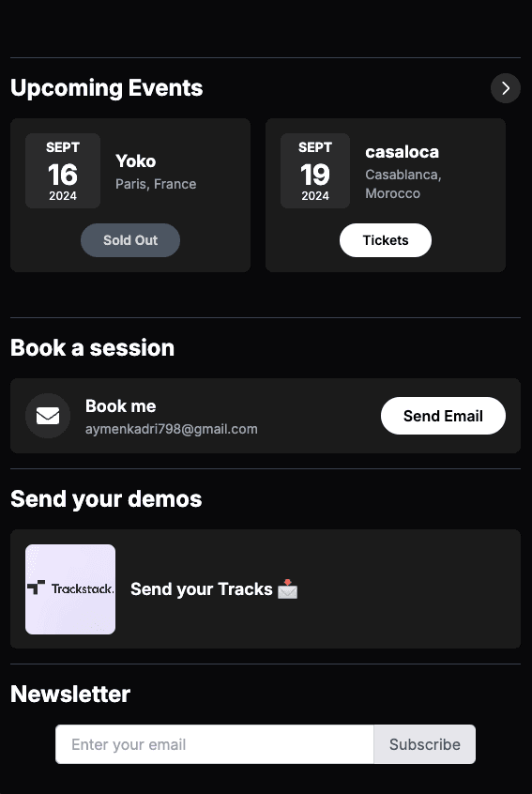
Task: Focus the Enter your email field
Action: coord(215,744)
